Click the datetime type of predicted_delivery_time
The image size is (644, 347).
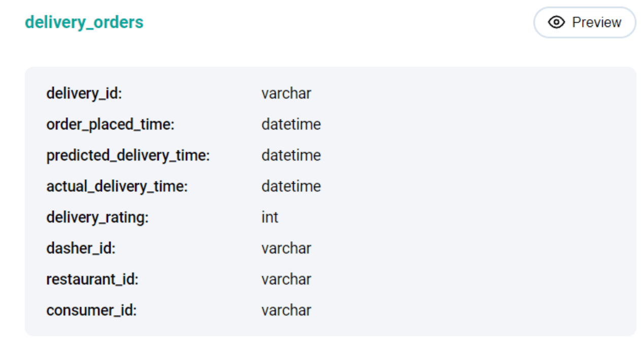[x=291, y=155]
